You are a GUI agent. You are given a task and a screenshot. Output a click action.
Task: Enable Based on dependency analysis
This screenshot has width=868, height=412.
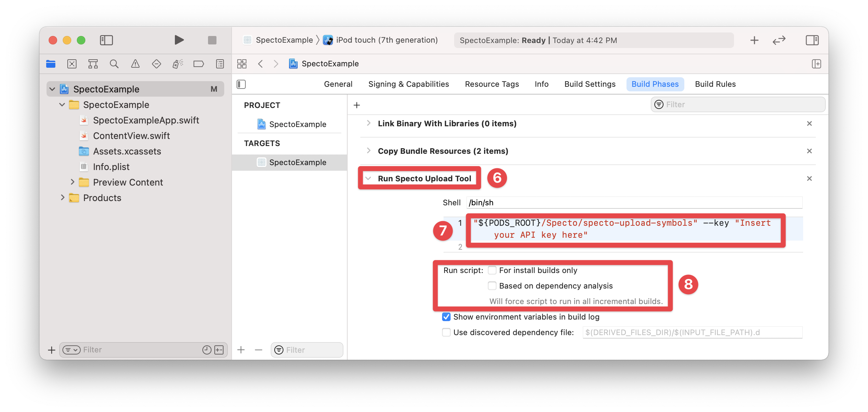(492, 286)
